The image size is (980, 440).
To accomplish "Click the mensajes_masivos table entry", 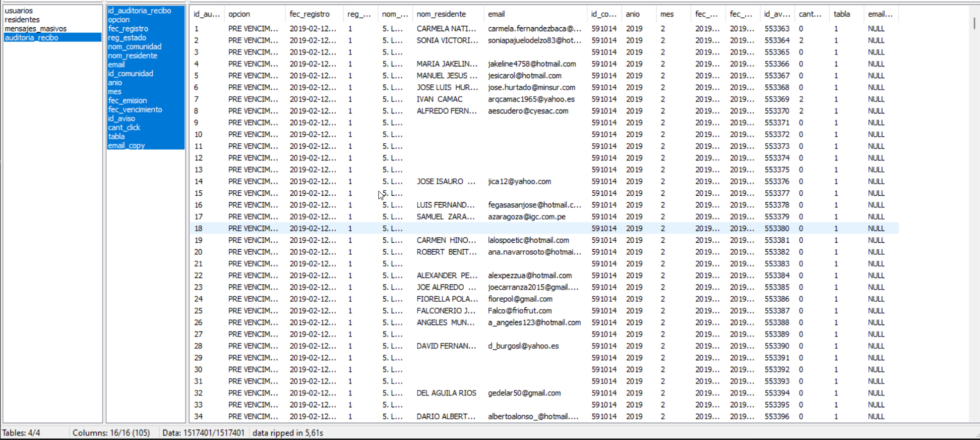I will (36, 29).
